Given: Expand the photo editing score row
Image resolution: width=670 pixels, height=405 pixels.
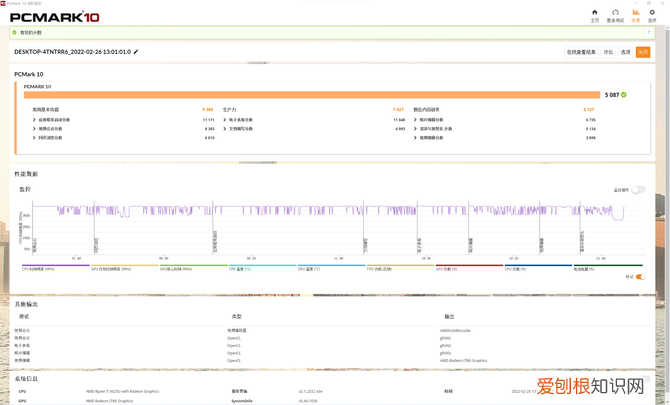Looking at the screenshot, I should click(415, 119).
